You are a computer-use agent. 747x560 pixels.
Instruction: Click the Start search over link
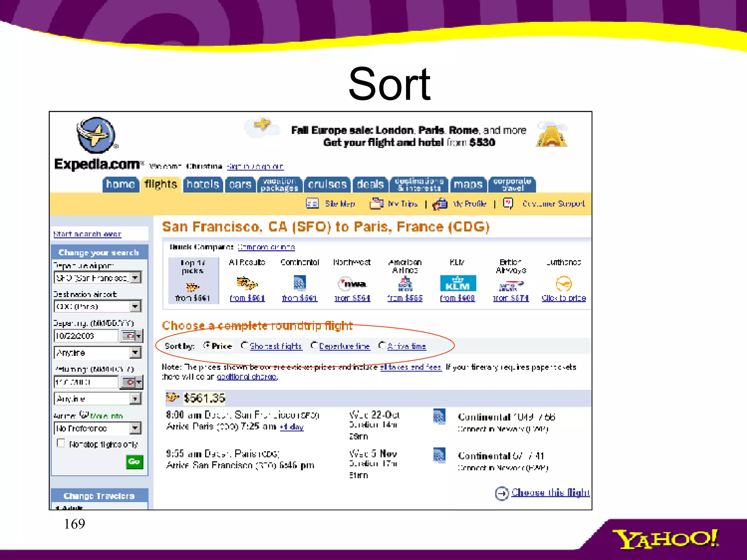87,234
